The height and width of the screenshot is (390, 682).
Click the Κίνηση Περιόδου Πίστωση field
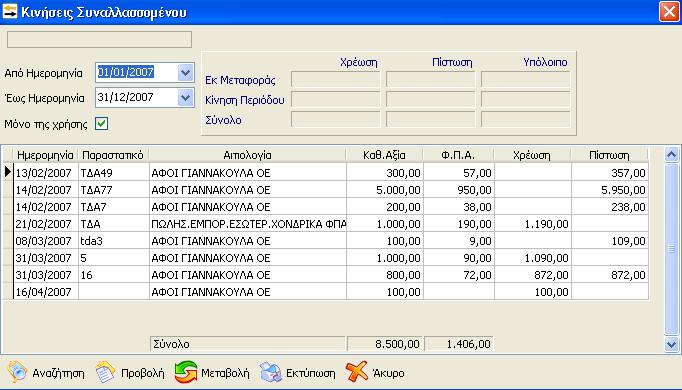click(x=431, y=100)
